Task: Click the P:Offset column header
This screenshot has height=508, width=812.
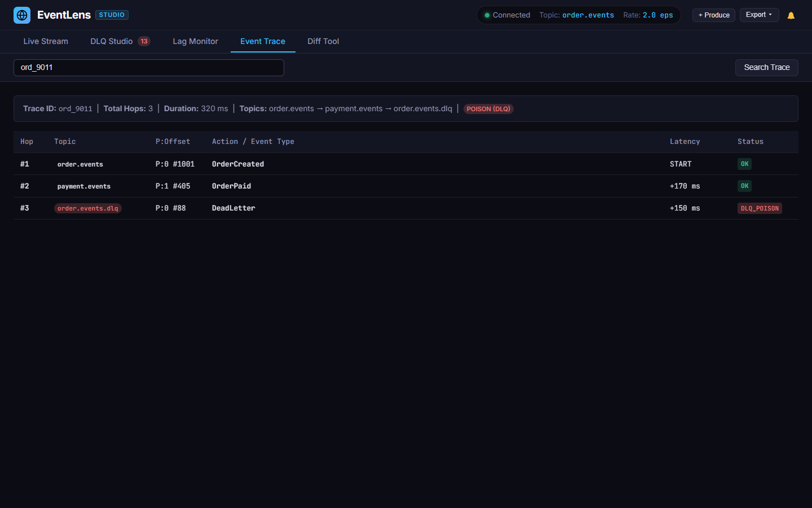Action: coord(173,142)
